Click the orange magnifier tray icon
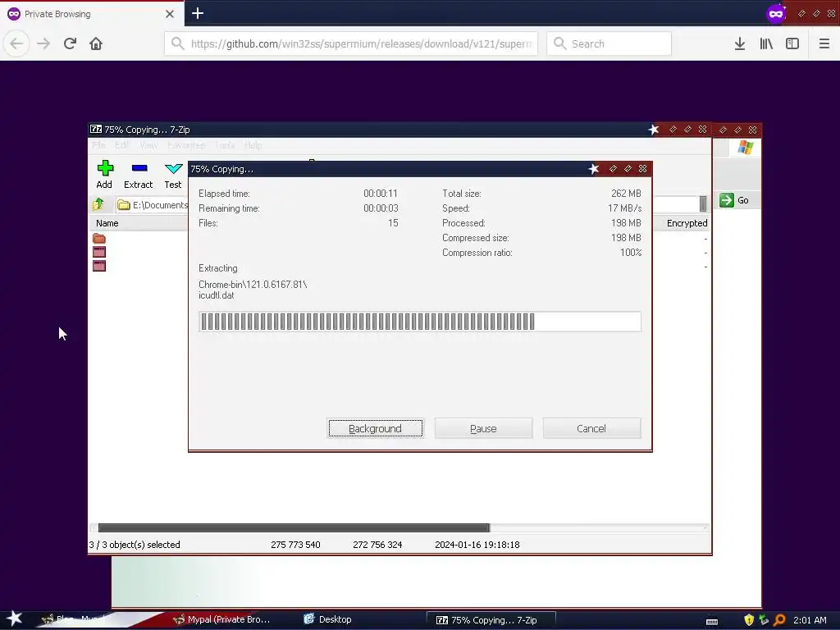The image size is (840, 630). point(779,620)
